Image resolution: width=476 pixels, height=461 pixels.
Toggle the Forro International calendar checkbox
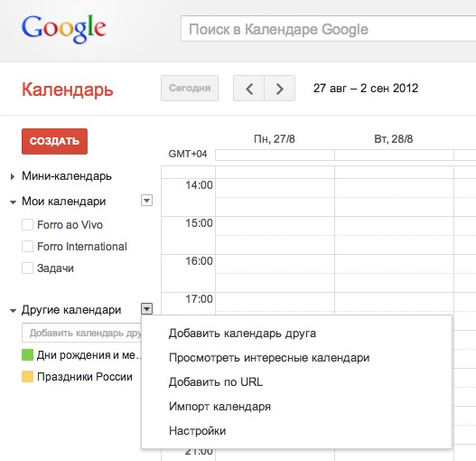pyautogui.click(x=27, y=247)
